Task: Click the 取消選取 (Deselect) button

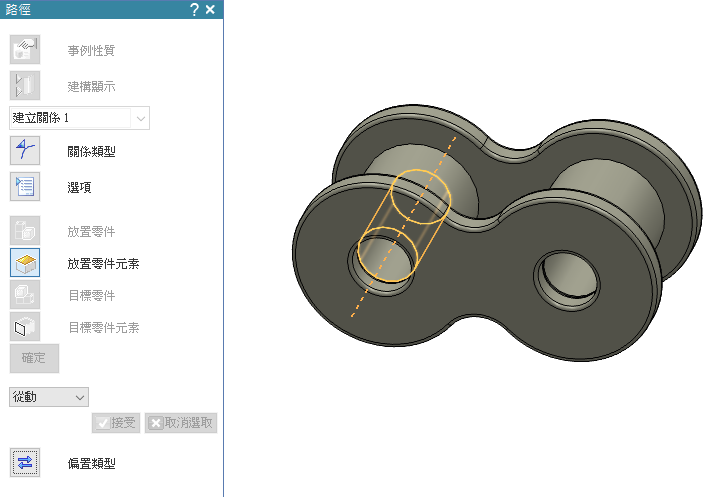Action: tap(181, 423)
